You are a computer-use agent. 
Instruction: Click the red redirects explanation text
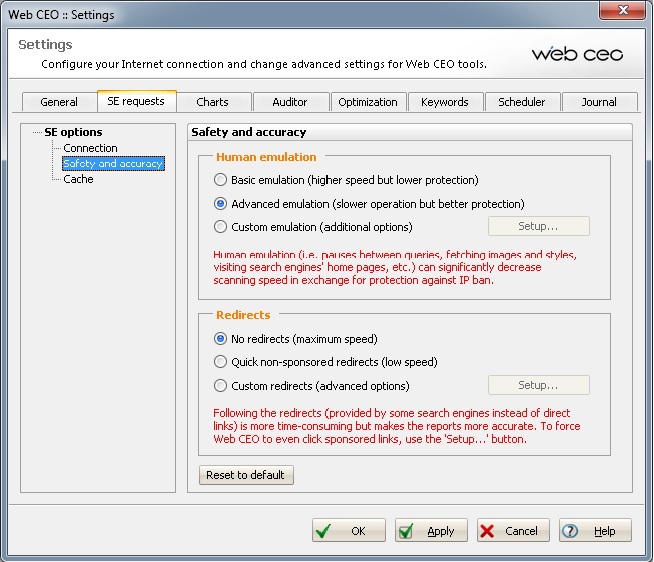pos(397,426)
